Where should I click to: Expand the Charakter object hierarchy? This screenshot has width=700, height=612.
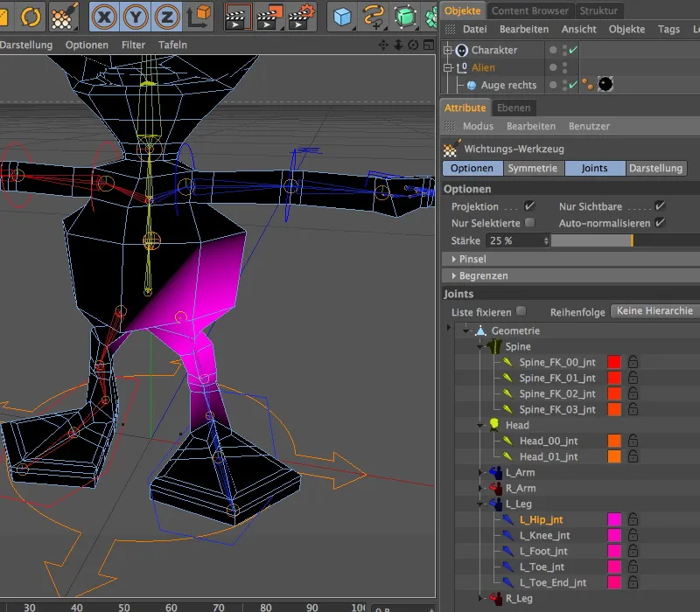coord(448,50)
